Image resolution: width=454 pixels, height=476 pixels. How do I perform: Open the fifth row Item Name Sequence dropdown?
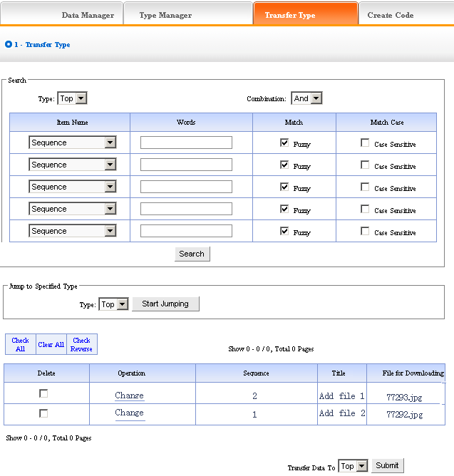(x=73, y=231)
